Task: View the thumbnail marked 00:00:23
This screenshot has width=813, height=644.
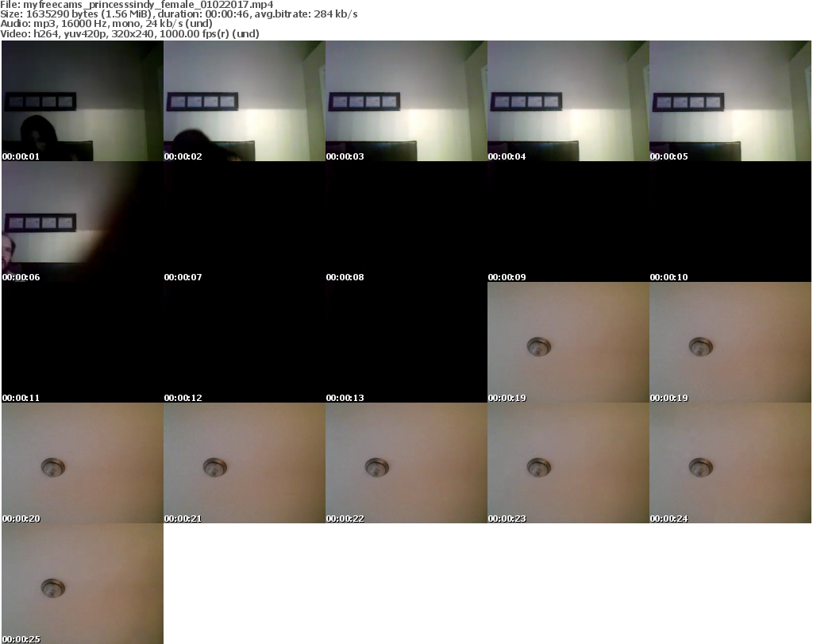Action: pyautogui.click(x=568, y=463)
